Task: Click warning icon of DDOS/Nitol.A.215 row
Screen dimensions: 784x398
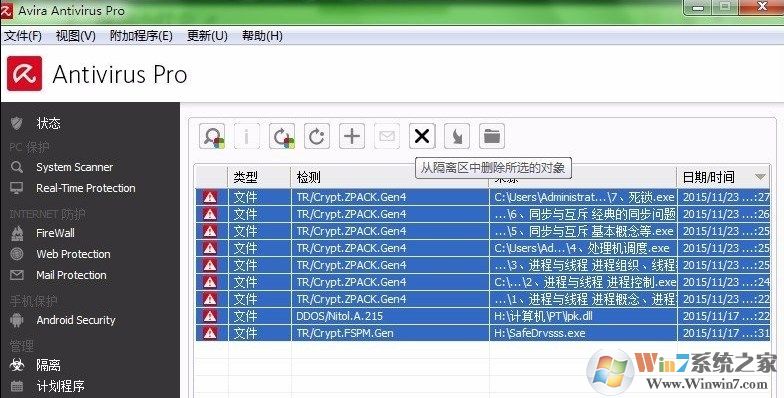Action: 210,316
